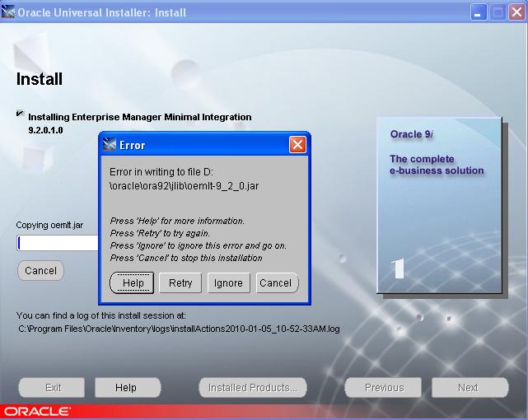Open Help from the bottom button row
The width and height of the screenshot is (528, 420).
pos(126,387)
